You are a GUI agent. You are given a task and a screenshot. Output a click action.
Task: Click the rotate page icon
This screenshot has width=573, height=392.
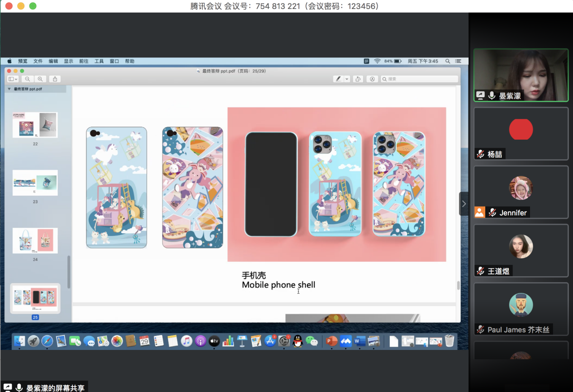[358, 79]
